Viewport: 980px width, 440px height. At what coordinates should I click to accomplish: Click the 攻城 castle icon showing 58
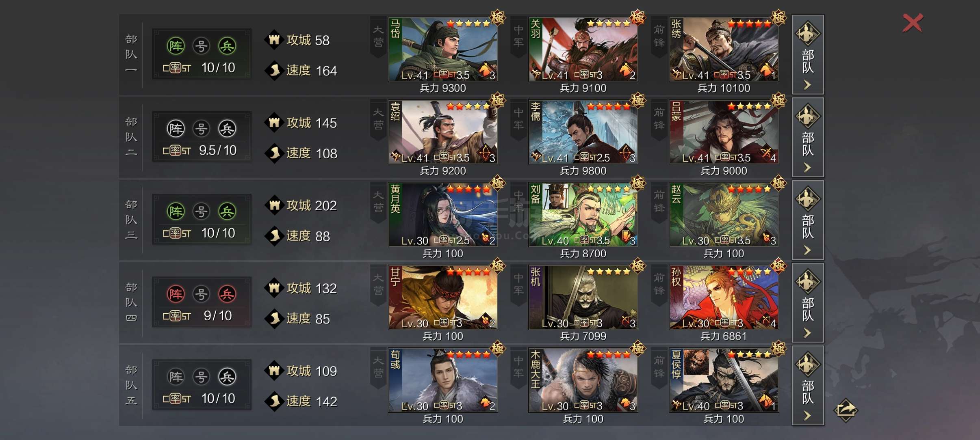tap(274, 40)
